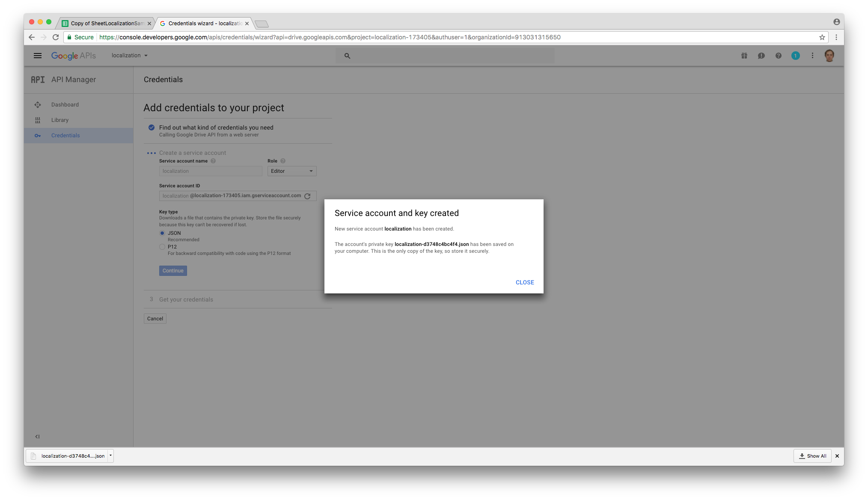Click Show All downloads button
Viewport: 868px width, 500px height.
[812, 456]
